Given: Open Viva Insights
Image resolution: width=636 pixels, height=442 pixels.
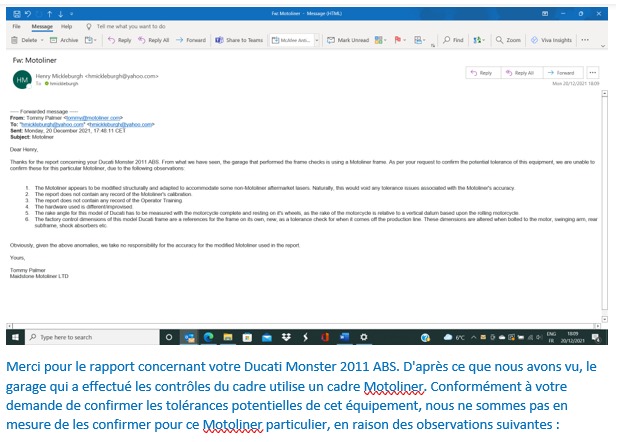Looking at the screenshot, I should (551, 40).
